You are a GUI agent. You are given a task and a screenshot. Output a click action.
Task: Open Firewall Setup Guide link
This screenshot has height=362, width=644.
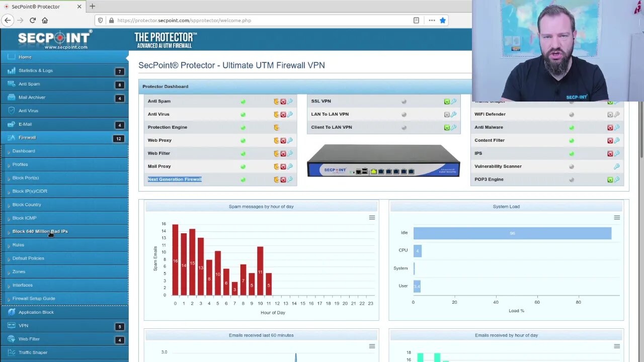[64, 299]
